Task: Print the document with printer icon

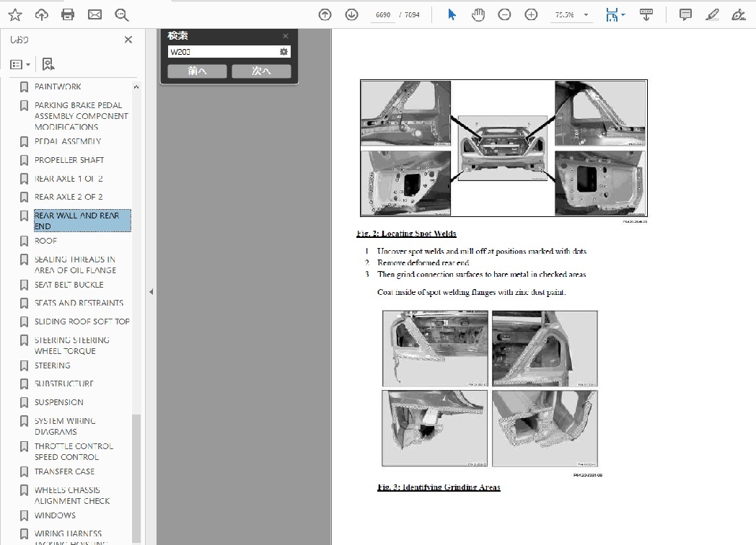Action: 68,15
